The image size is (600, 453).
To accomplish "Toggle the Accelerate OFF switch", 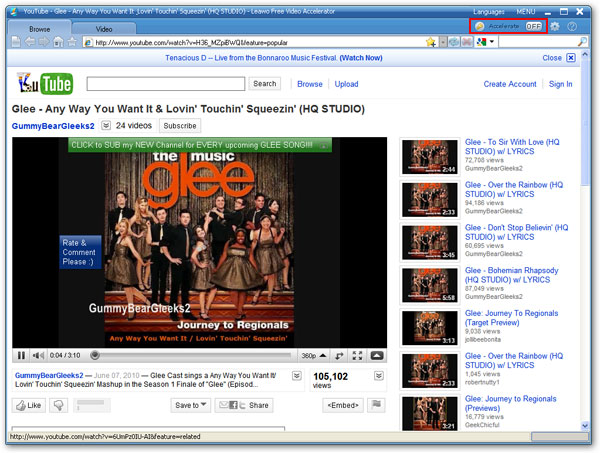I will click(x=534, y=26).
